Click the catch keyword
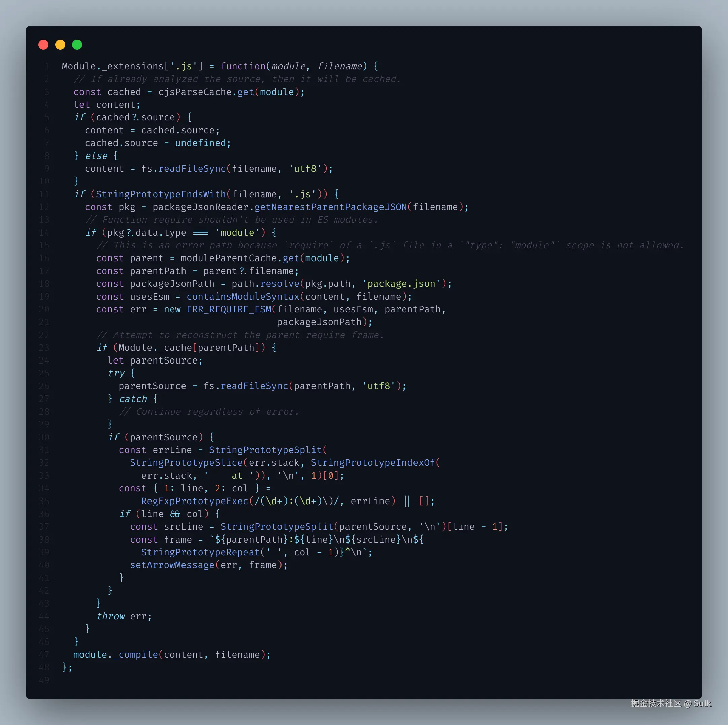The height and width of the screenshot is (725, 728). (133, 399)
